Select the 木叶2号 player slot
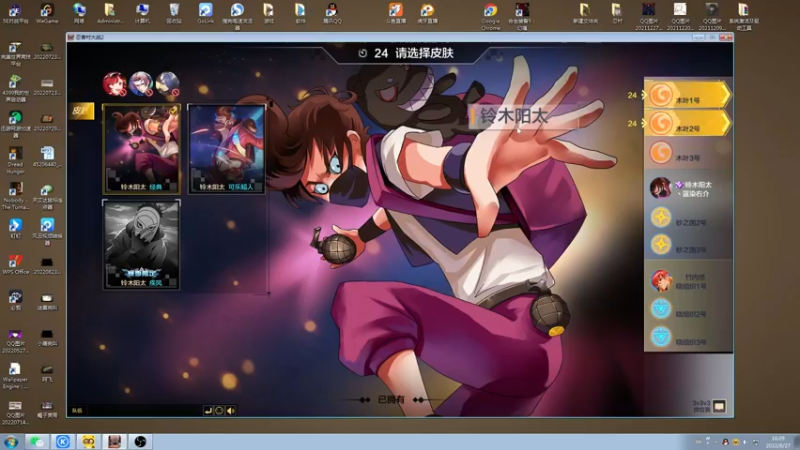This screenshot has width=800, height=450. click(688, 123)
